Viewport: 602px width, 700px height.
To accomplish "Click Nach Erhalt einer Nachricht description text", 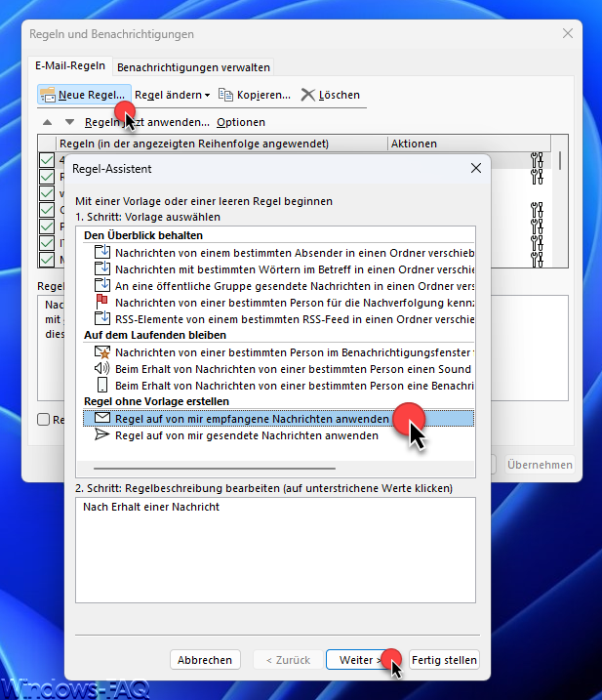I will 151,507.
